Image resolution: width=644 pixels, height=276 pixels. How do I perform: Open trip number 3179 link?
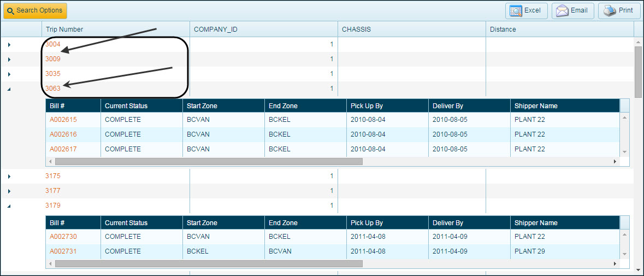(x=53, y=205)
